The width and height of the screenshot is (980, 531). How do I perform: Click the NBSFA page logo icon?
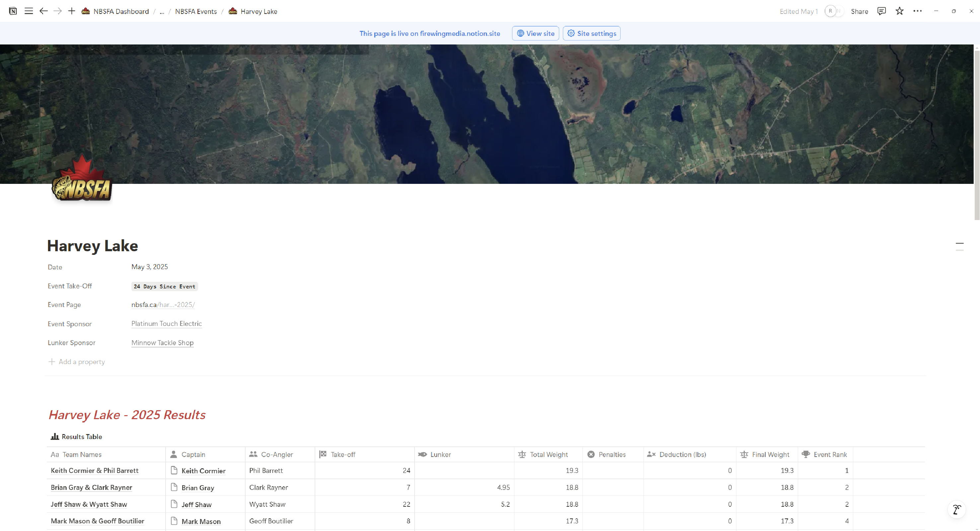tap(82, 179)
